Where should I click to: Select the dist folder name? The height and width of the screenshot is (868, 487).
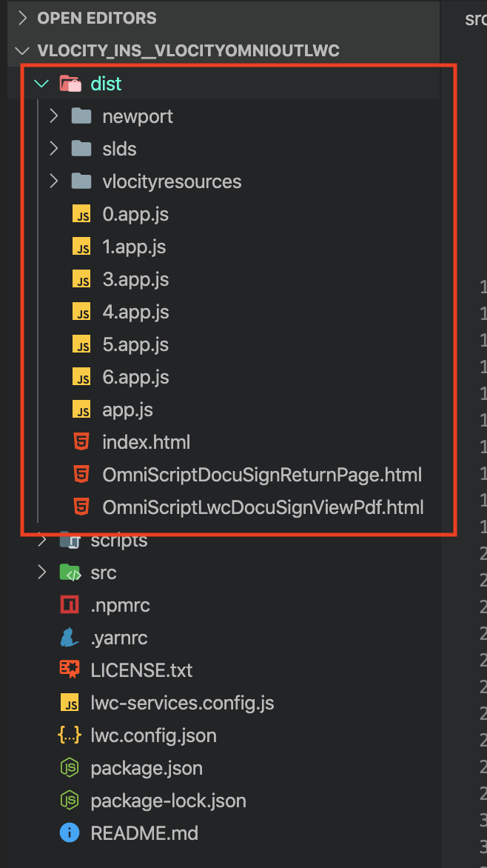(107, 84)
